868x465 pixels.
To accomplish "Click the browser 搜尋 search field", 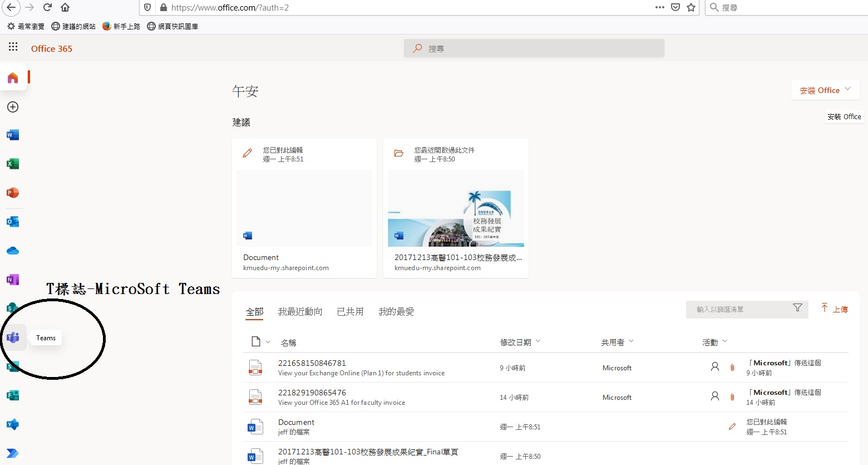I will [786, 7].
